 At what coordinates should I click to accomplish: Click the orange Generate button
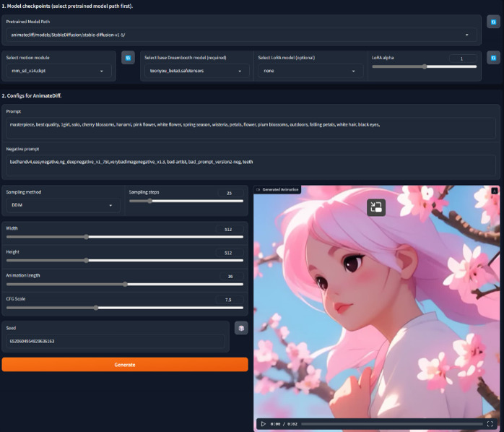pyautogui.click(x=124, y=364)
